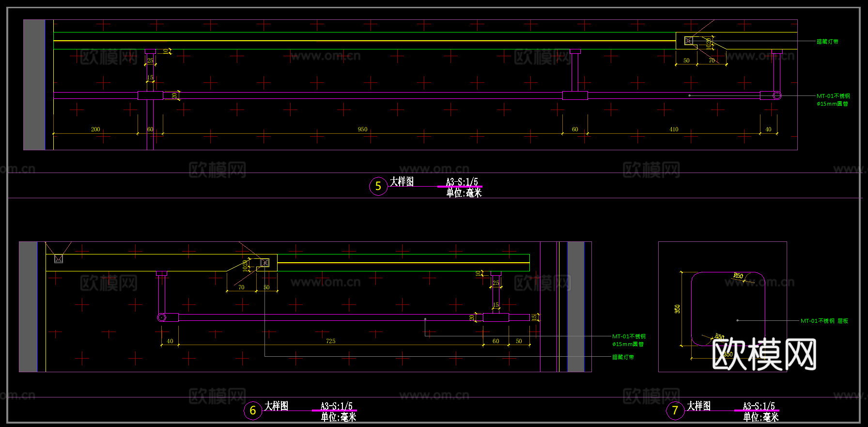The image size is (868, 427).
Task: Select the "单位:毫米" unit text of detail 7
Action: [x=761, y=417]
